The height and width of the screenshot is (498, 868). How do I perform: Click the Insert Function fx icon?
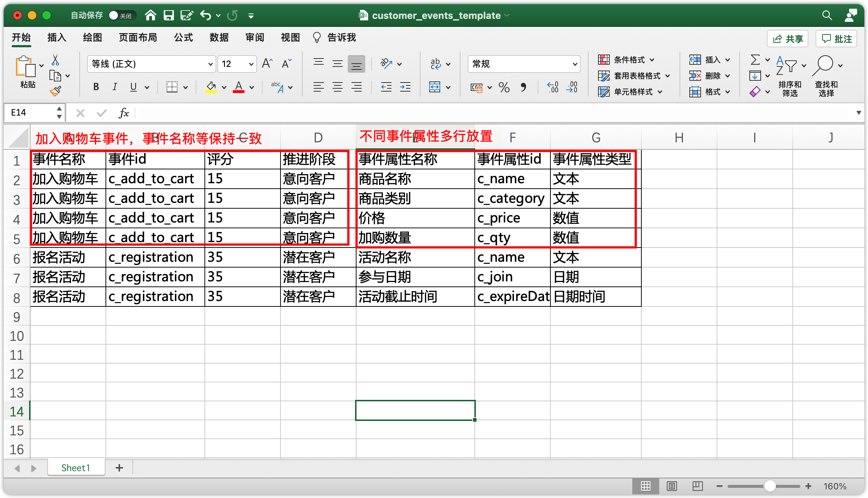[124, 113]
